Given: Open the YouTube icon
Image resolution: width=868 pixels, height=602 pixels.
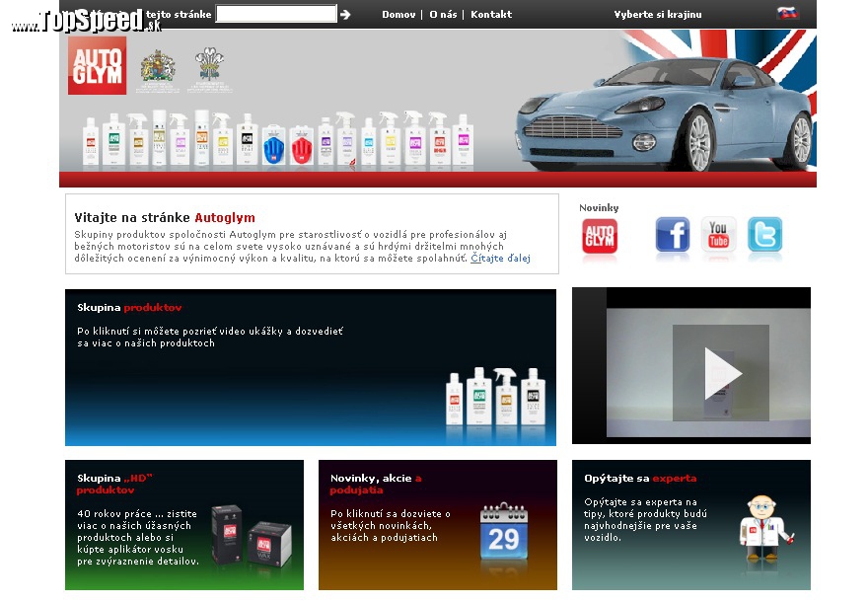Looking at the screenshot, I should [x=718, y=235].
